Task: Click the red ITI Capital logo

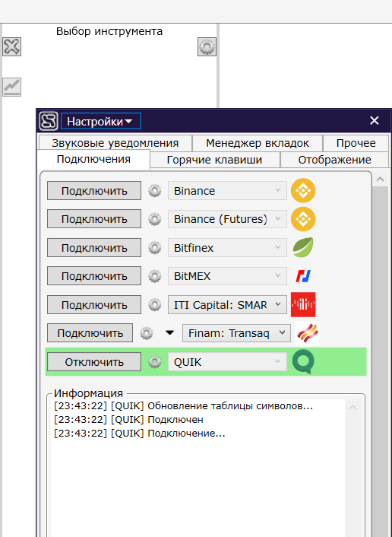Action: [x=303, y=304]
